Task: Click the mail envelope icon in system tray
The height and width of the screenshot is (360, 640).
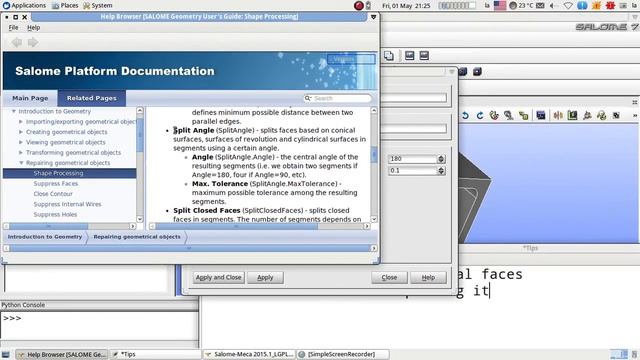Action: [x=540, y=6]
